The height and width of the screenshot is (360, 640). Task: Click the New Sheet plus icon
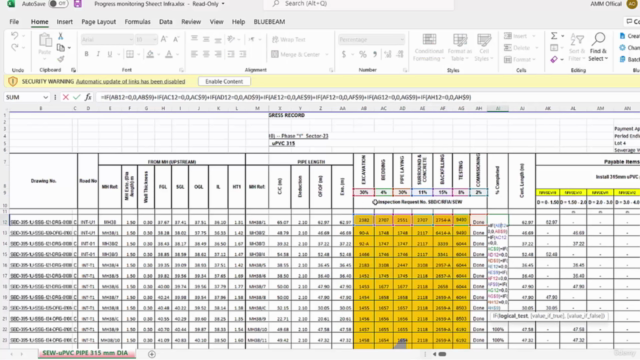coord(152,354)
